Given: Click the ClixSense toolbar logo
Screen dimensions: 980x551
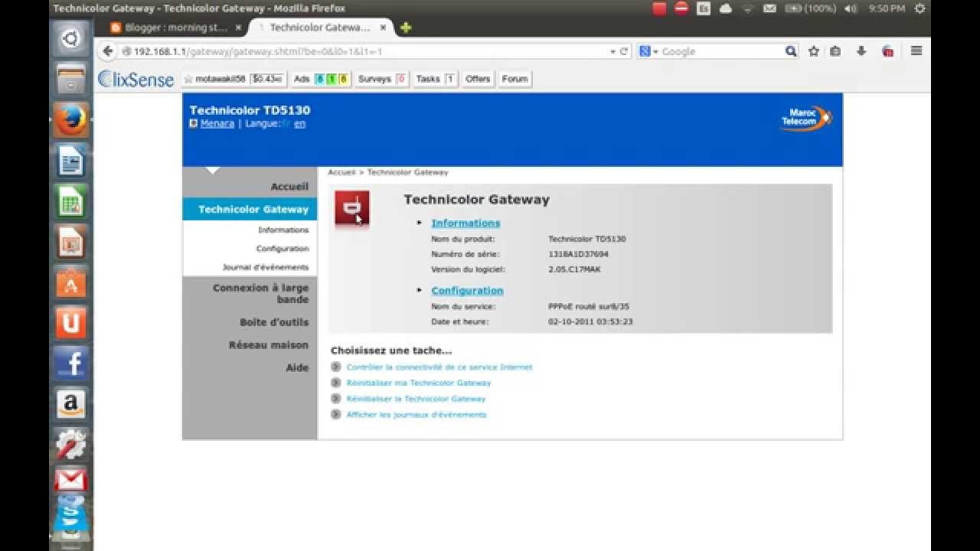Looking at the screenshot, I should (x=136, y=79).
